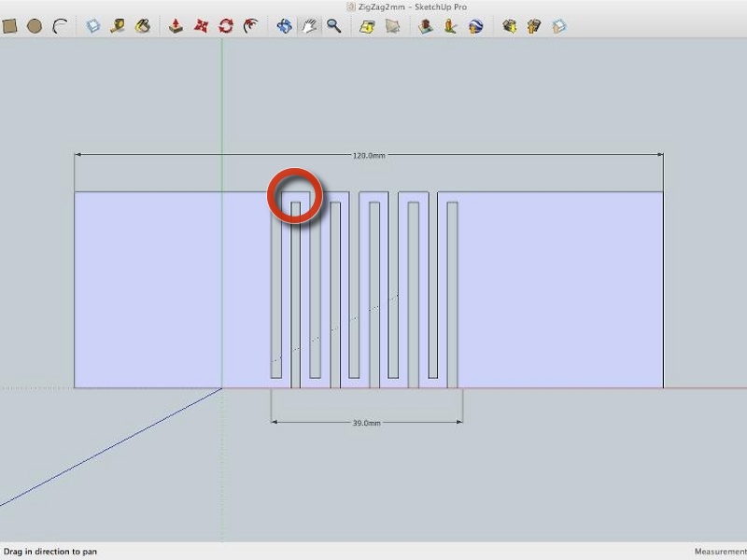Click the Toggle Terrain icon
This screenshot has height=560, width=747.
tap(392, 26)
